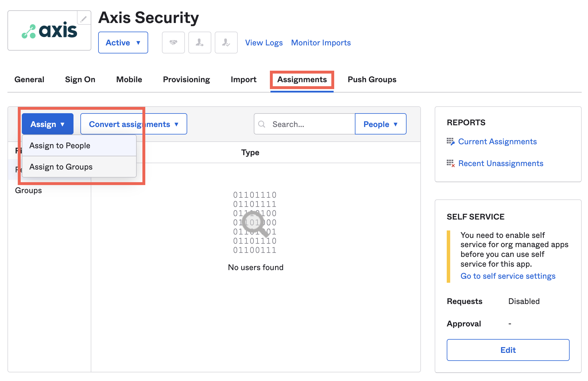Click the Recent Unassignments report grid icon

pos(450,163)
